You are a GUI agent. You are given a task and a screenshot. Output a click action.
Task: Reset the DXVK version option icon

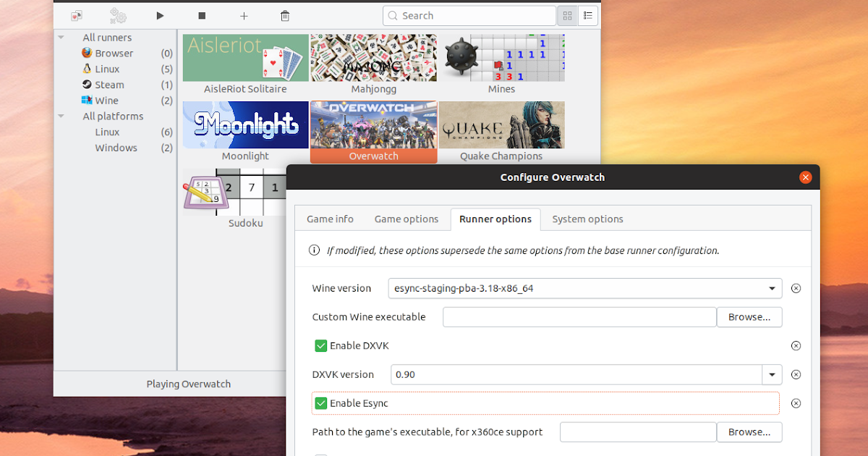(796, 375)
